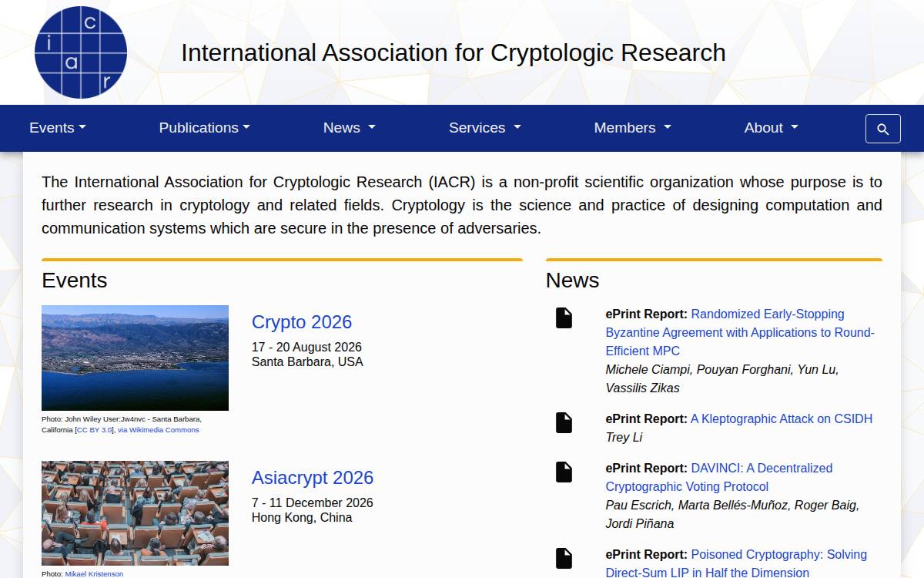The image size is (924, 578).
Task: Open photographer Mikael Kristenson link
Action: click(94, 574)
